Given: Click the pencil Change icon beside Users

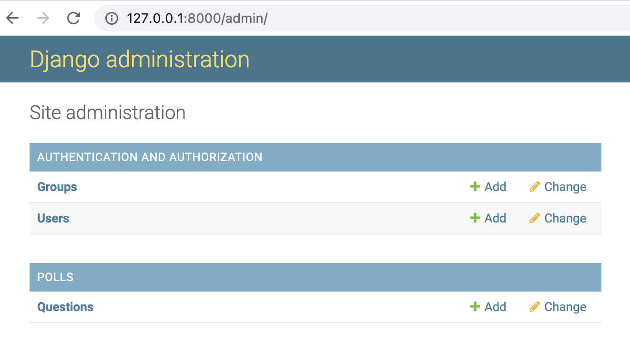Looking at the screenshot, I should [x=535, y=218].
